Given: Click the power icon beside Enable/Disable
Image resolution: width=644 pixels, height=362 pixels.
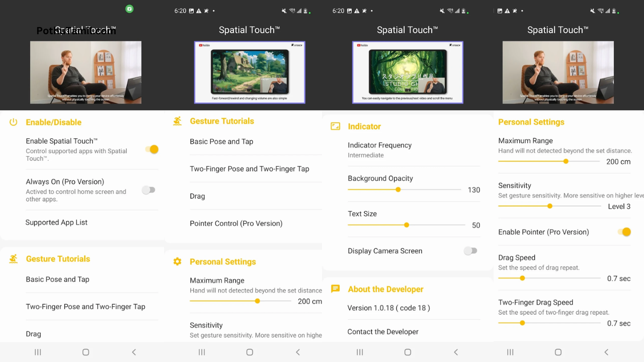Looking at the screenshot, I should coord(14,122).
